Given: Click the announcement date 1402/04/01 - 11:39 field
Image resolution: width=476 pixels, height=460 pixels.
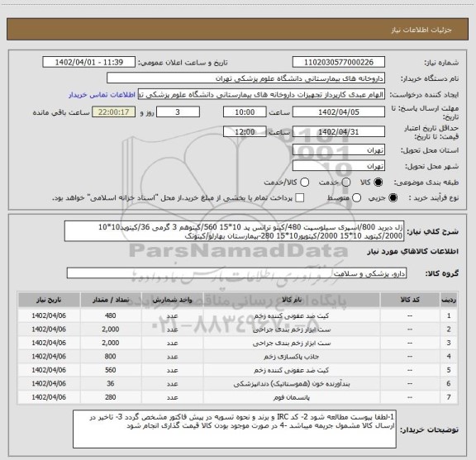Looking at the screenshot, I should (89, 62).
